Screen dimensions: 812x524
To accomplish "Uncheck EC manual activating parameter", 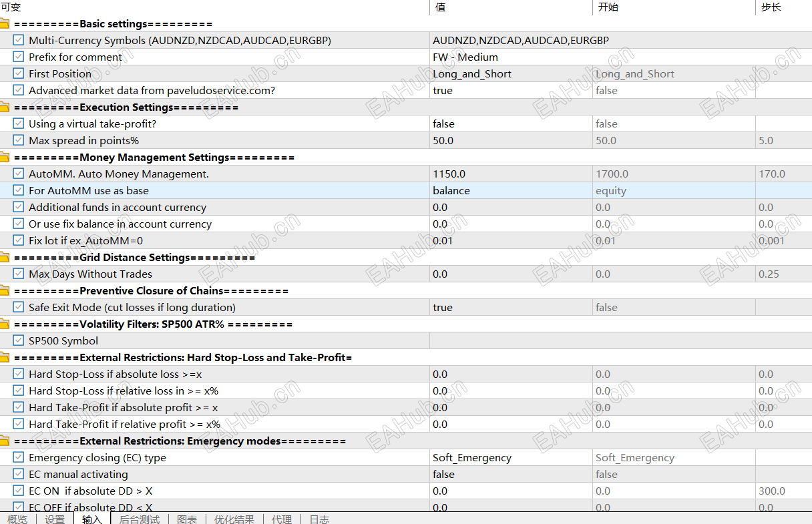I will click(18, 474).
